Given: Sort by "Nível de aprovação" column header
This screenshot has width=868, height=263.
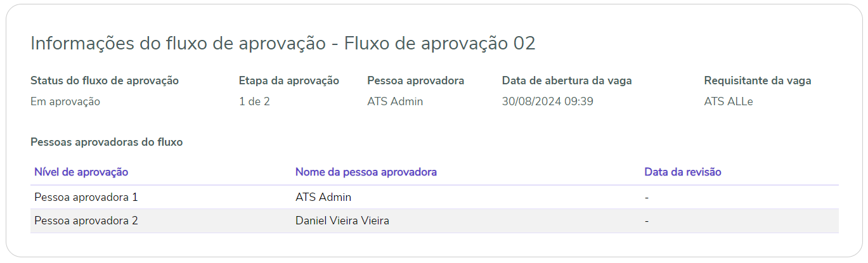Looking at the screenshot, I should (x=82, y=172).
